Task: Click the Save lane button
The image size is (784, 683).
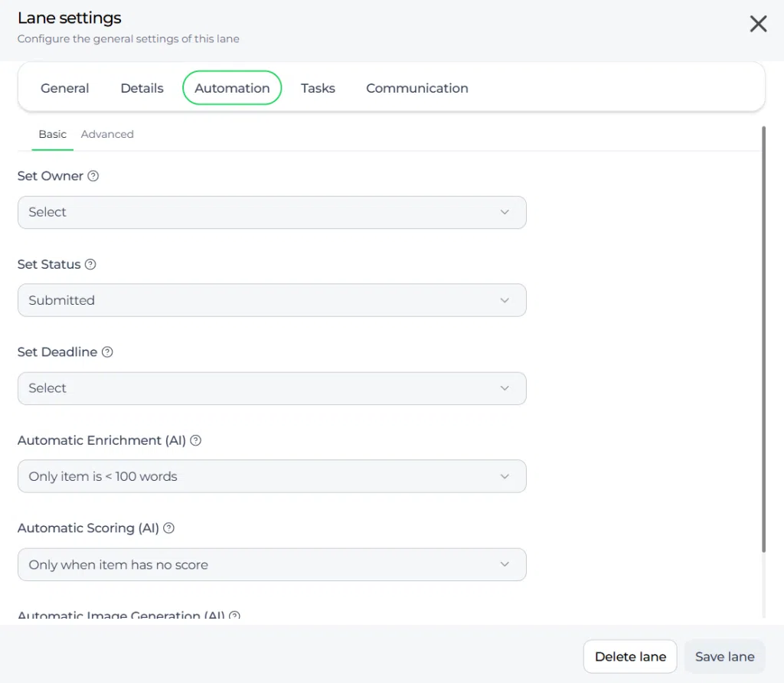Action: tap(724, 656)
